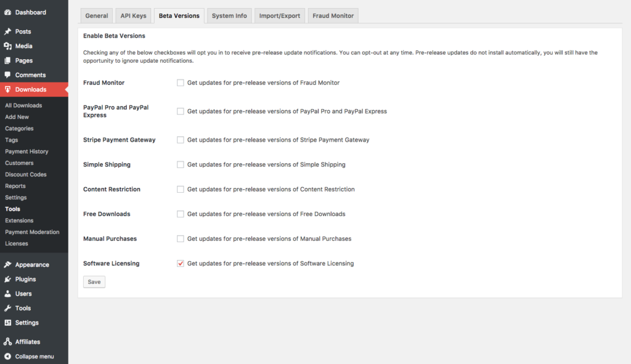
Task: Open the Dashboard from the sidebar icon
Action: click(9, 12)
